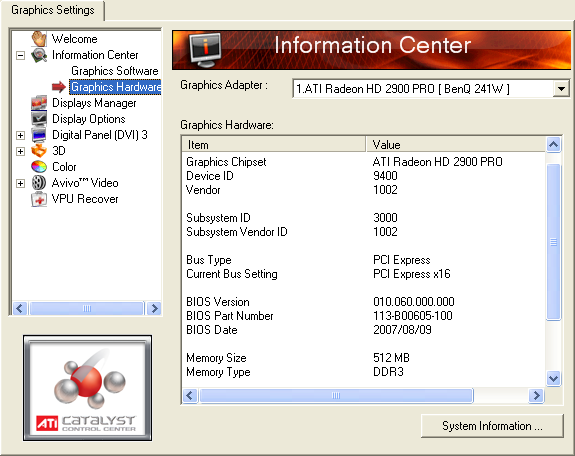Open the Graphics Software page
This screenshot has width=575, height=456.
(x=115, y=71)
